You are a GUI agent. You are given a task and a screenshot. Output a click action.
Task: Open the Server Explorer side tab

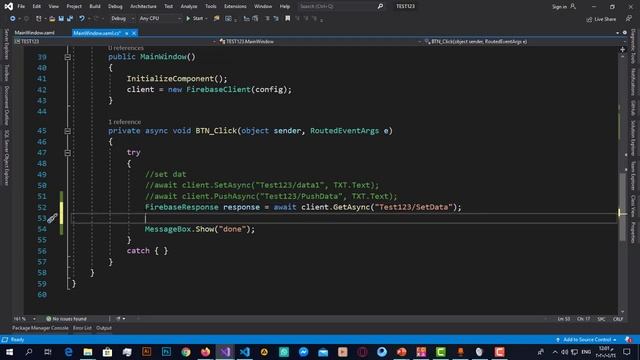coord(6,44)
